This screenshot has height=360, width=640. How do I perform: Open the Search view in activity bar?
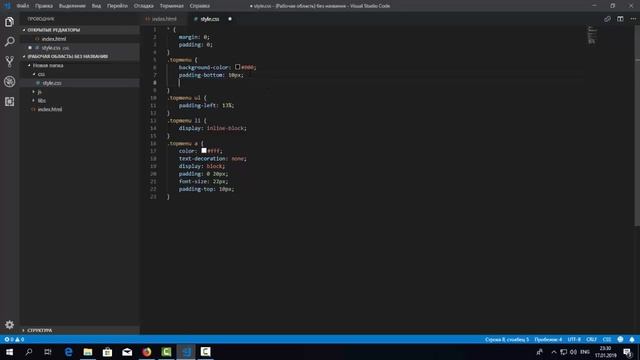pyautogui.click(x=9, y=42)
